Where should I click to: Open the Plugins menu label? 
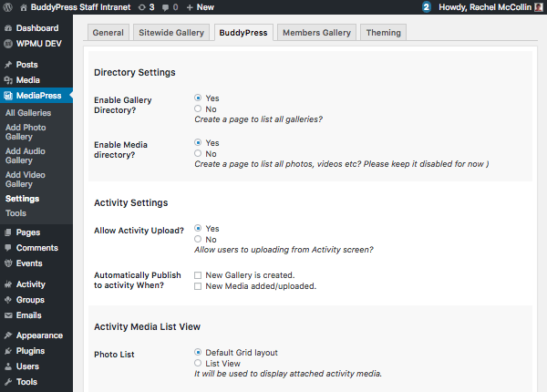point(30,351)
